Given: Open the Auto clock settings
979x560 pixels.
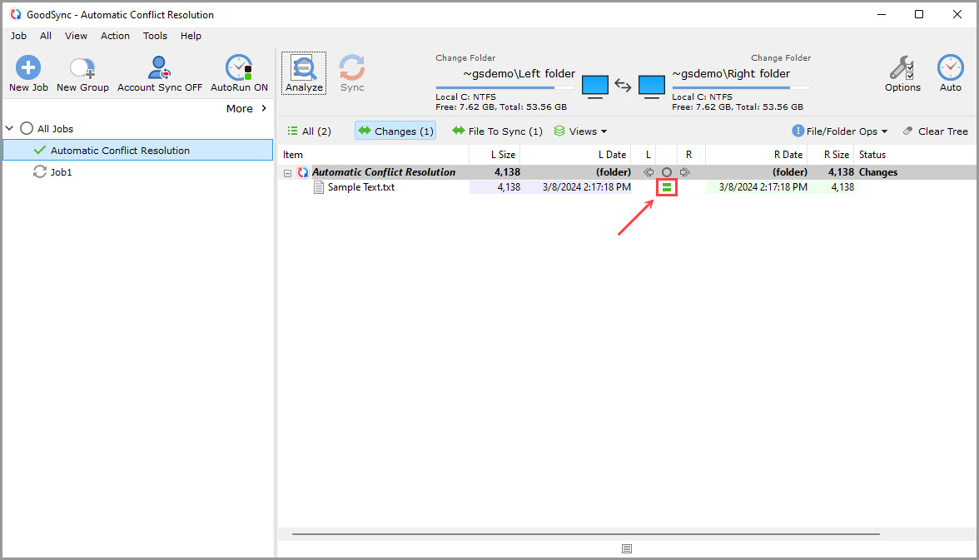Looking at the screenshot, I should (x=950, y=67).
